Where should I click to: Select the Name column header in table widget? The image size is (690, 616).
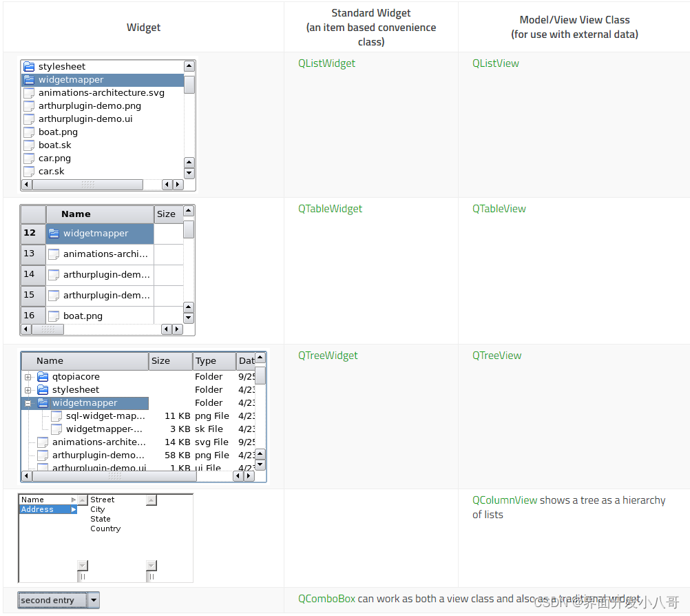tap(100, 214)
